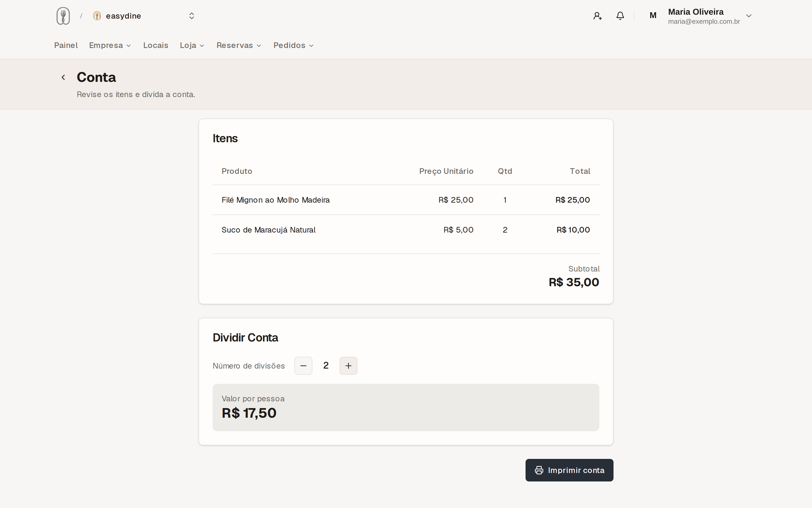This screenshot has width=812, height=508.
Task: Go to Locais
Action: 156,45
